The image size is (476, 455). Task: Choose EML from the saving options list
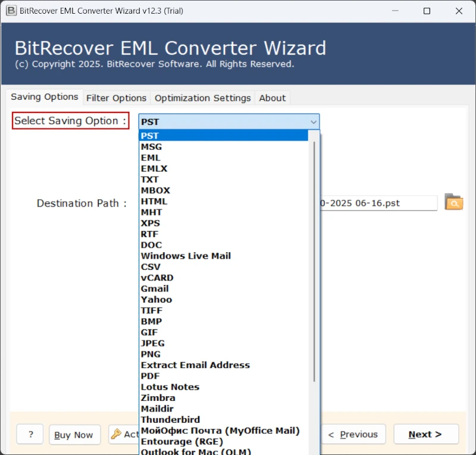224,158
